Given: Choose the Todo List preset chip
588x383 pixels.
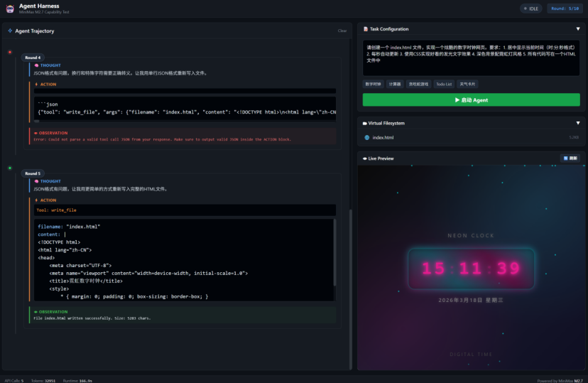Looking at the screenshot, I should (444, 84).
